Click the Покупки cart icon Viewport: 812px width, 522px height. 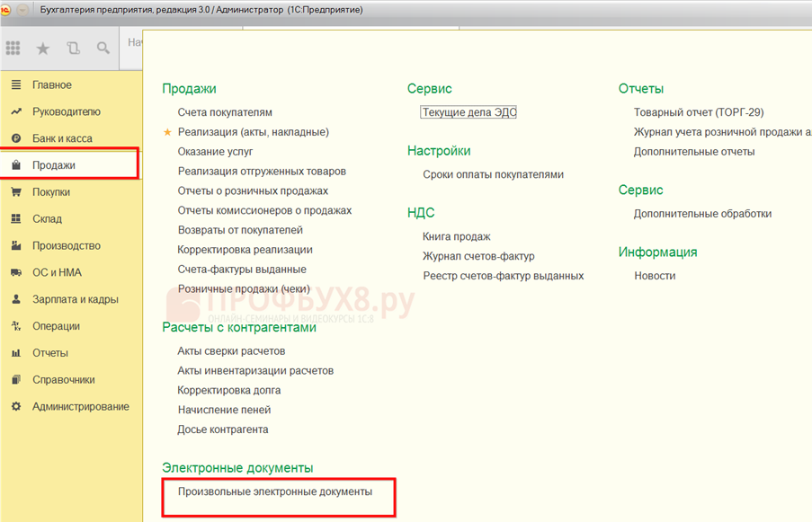(16, 192)
